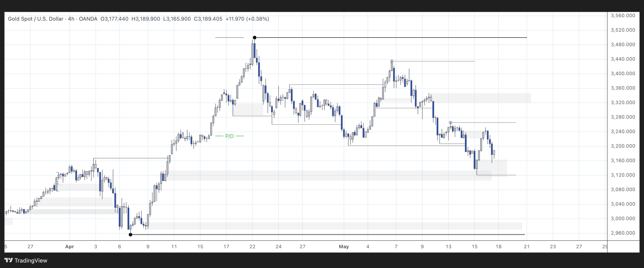Click the 3,000.000 price axis label
644x268 pixels.
coord(623,218)
